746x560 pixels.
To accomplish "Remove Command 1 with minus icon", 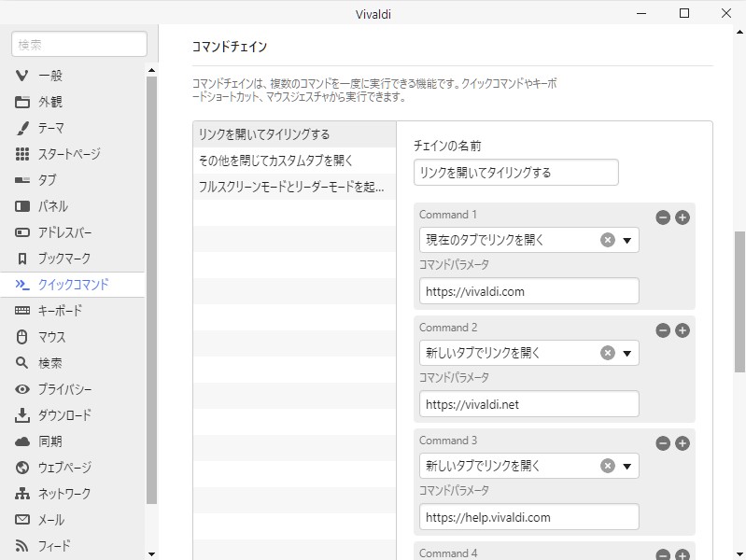I will (x=663, y=217).
